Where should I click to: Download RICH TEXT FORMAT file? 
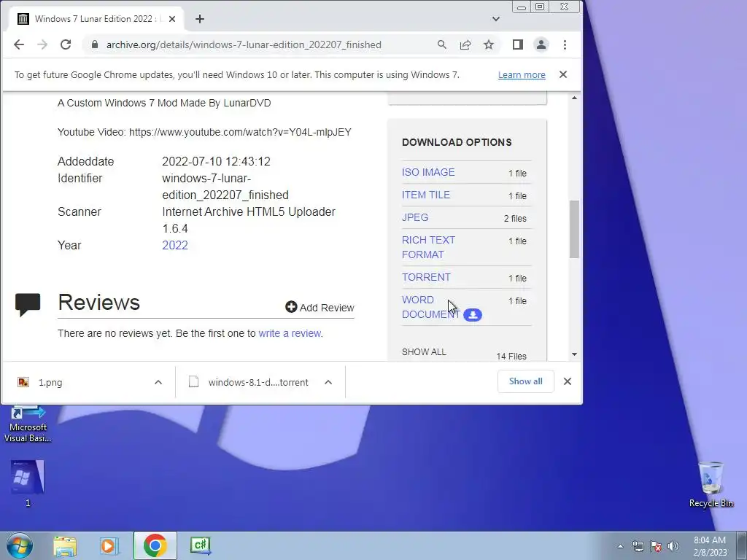click(x=428, y=247)
